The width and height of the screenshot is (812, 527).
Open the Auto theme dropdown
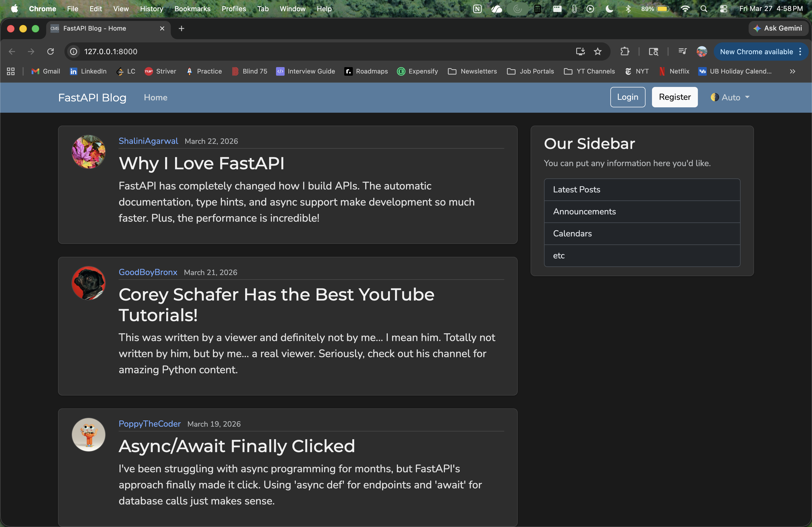730,97
